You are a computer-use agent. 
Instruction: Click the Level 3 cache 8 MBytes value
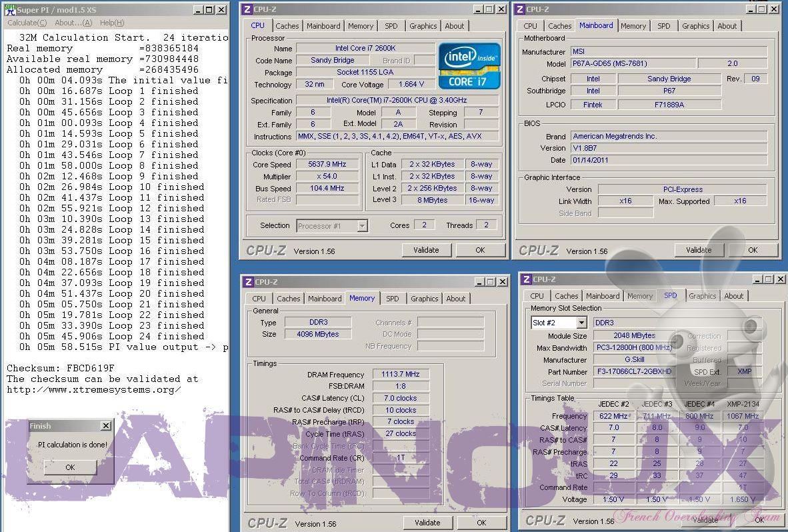coord(433,200)
